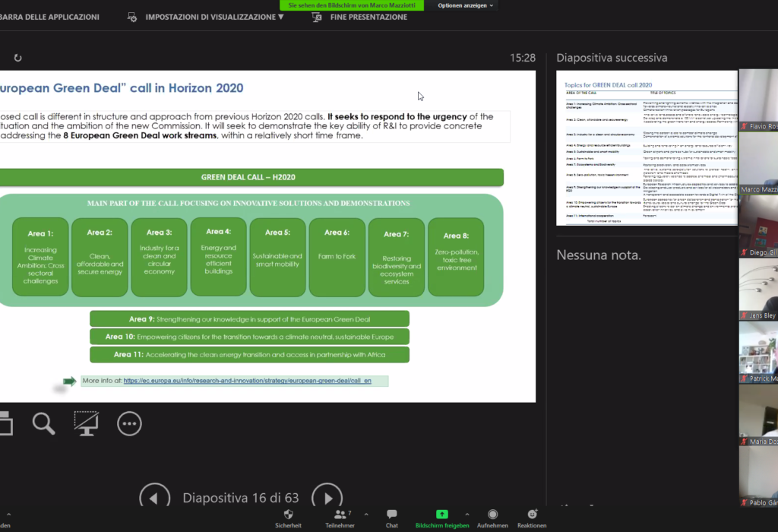Open the Reaktionen emoji menu
This screenshot has width=778, height=532.
point(532,515)
